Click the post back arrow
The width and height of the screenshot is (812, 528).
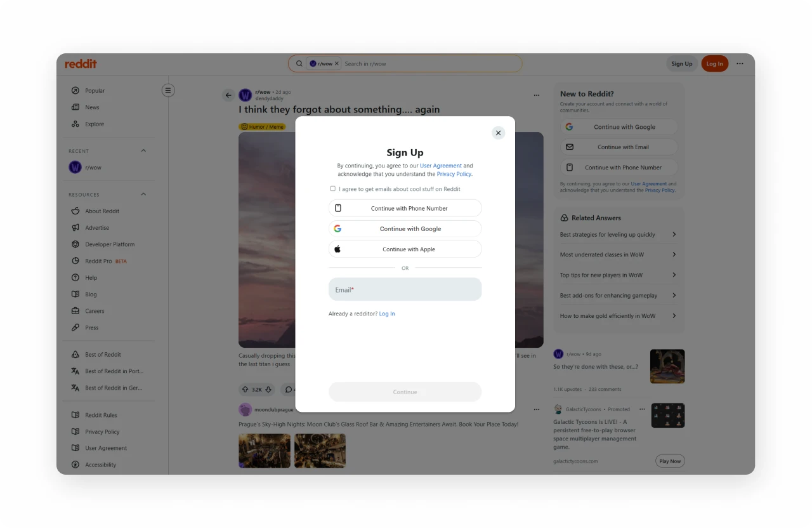[228, 95]
